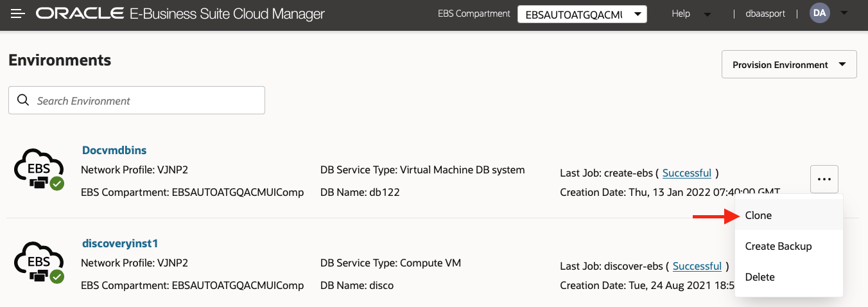The height and width of the screenshot is (307, 868).
Task: Click the discoveryinst1 EBS cloud icon
Action: tap(39, 263)
